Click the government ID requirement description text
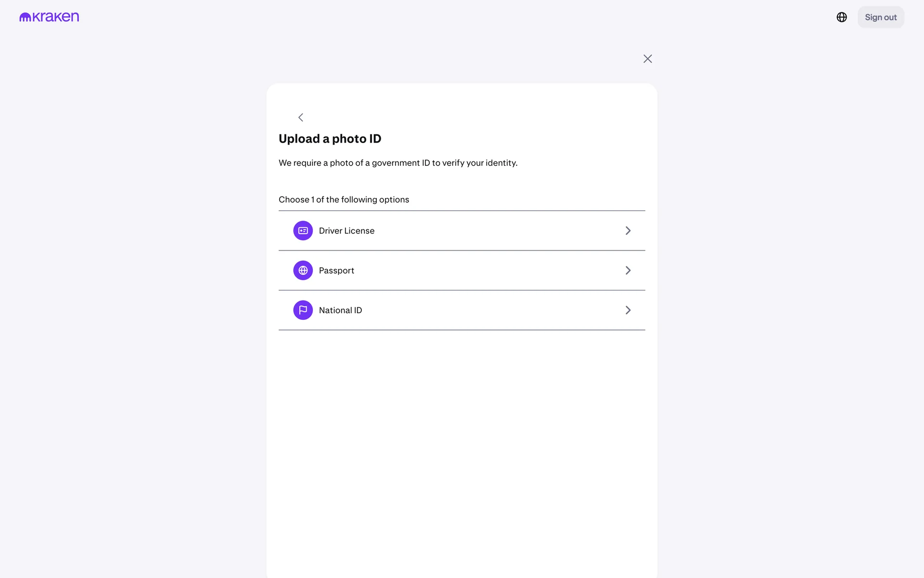Screen dimensions: 924x578 tap(398, 163)
